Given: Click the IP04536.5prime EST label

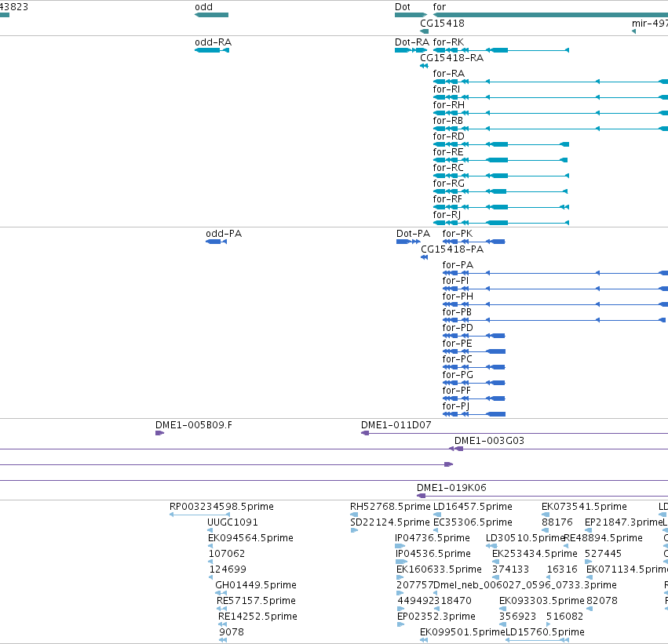Looking at the screenshot, I should (433, 554).
